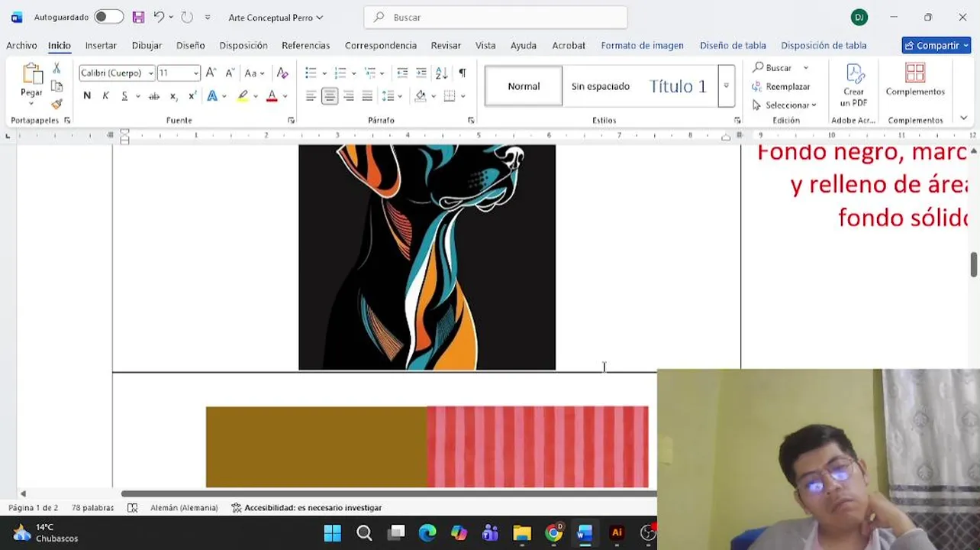This screenshot has height=550, width=980.
Task: Click the text highlight color marker
Action: [243, 96]
